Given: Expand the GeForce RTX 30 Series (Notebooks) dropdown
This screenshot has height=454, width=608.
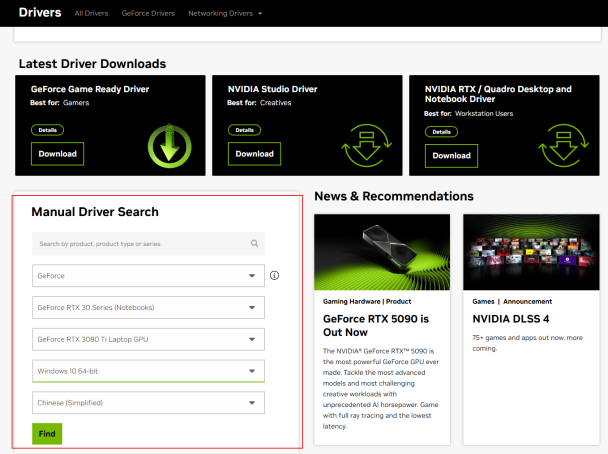Looking at the screenshot, I should click(149, 307).
